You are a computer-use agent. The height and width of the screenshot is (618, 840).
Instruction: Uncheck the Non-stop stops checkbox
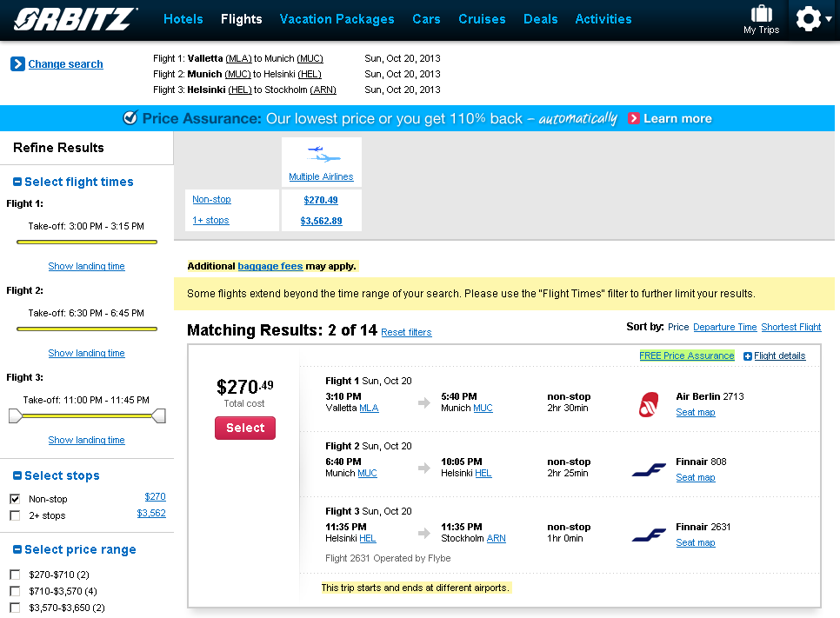click(x=15, y=499)
